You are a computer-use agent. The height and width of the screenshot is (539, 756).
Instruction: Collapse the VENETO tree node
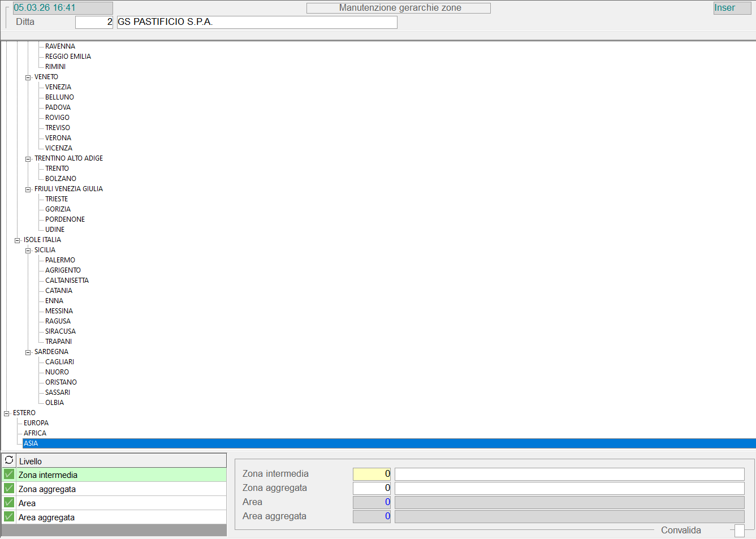(28, 77)
